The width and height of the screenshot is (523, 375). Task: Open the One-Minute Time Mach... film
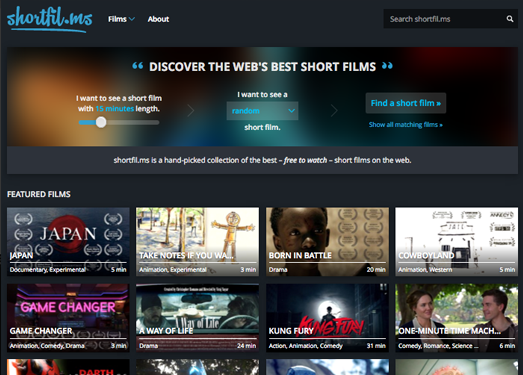tap(457, 318)
